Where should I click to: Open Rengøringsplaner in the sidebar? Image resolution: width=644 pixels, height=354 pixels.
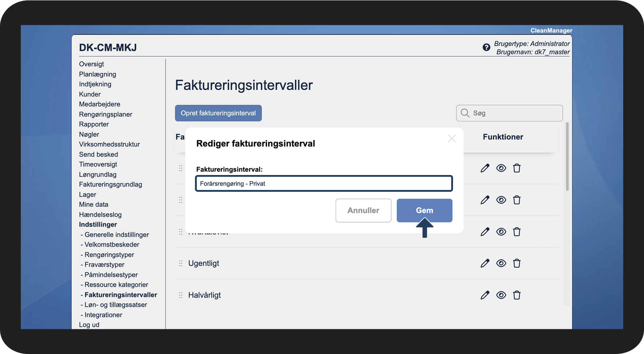(x=106, y=114)
